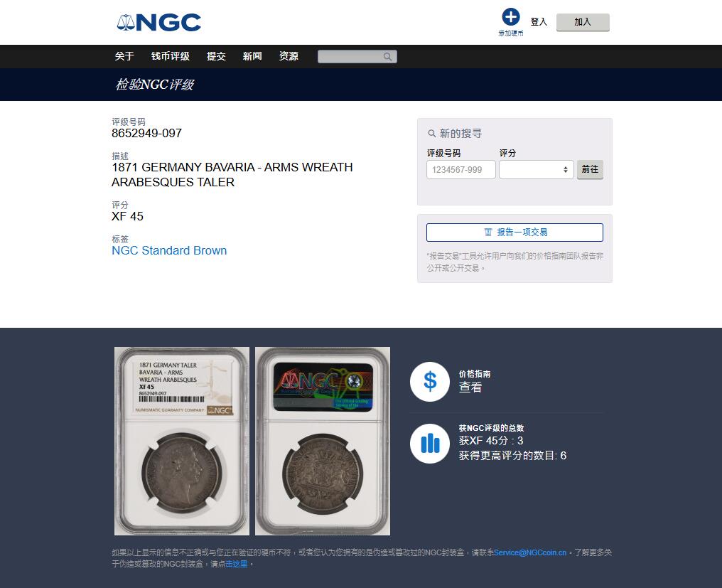Click into the 评级号码 certification number field
This screenshot has height=588, width=722.
[461, 170]
